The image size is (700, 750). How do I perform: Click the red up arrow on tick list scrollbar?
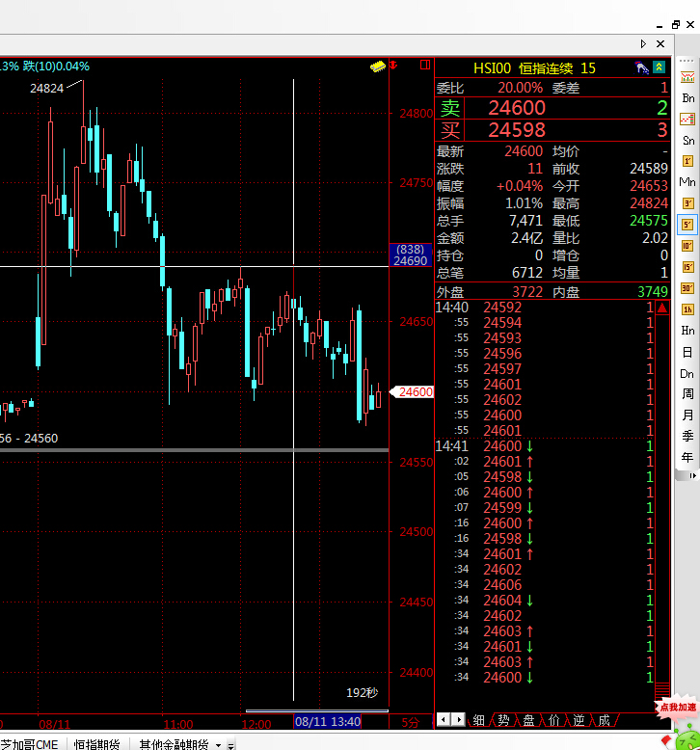(x=661, y=308)
